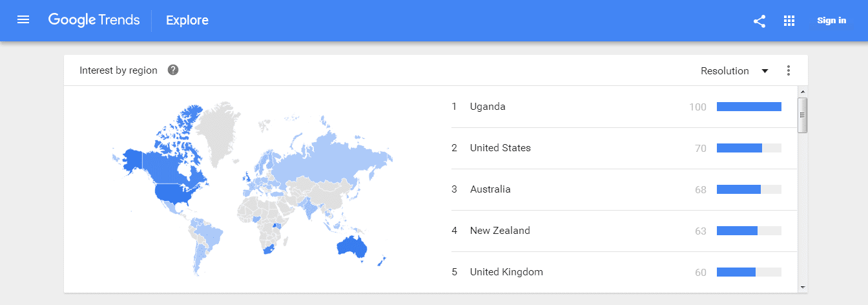Click the scroll down arrow of list

click(803, 286)
